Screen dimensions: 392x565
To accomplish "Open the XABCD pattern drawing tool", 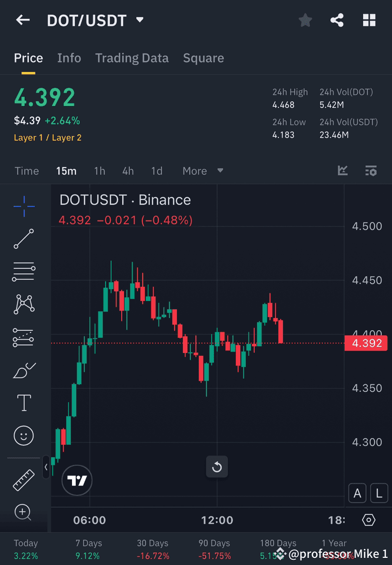I will click(24, 304).
